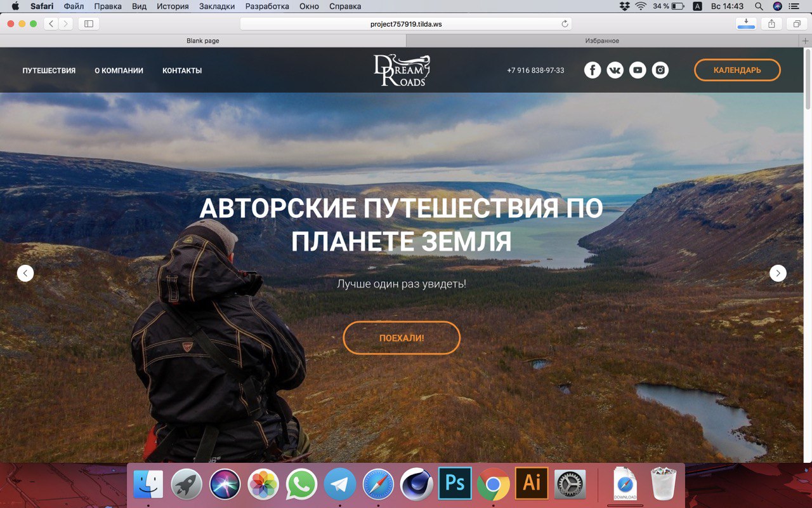
Task: Open Trash in the Dock
Action: tap(664, 484)
